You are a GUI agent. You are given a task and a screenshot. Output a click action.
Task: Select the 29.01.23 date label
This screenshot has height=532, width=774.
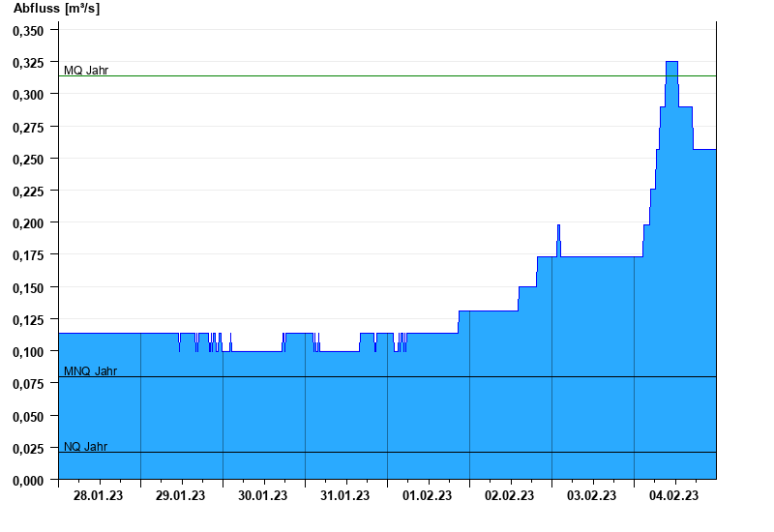(x=181, y=496)
